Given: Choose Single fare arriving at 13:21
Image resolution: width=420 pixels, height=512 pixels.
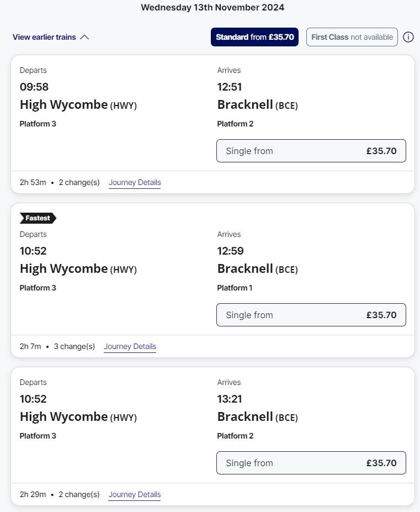Looking at the screenshot, I should click(311, 463).
